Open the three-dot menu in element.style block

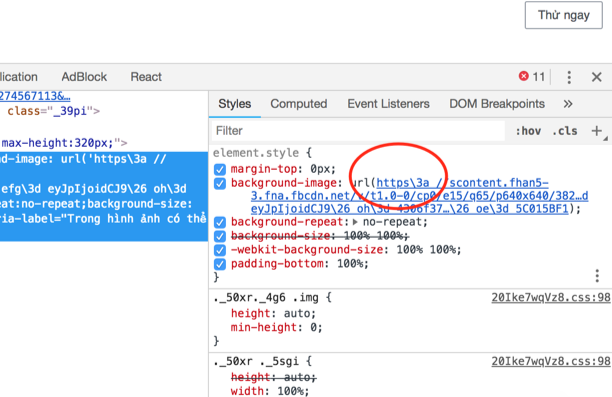tap(597, 276)
